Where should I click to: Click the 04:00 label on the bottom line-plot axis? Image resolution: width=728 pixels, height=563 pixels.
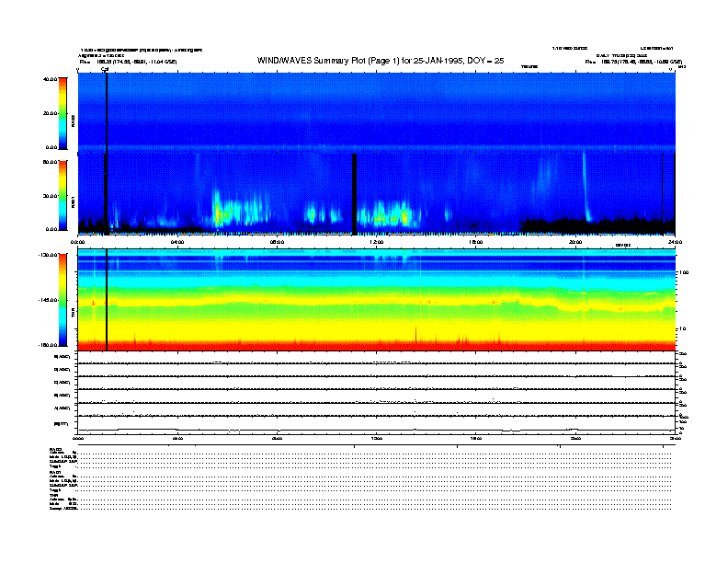point(177,438)
